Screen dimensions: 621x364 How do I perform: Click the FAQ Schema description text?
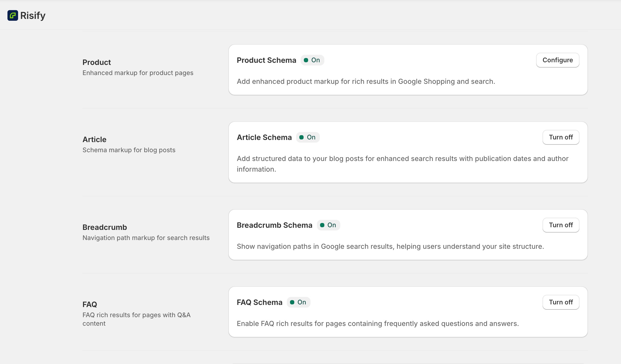click(377, 324)
